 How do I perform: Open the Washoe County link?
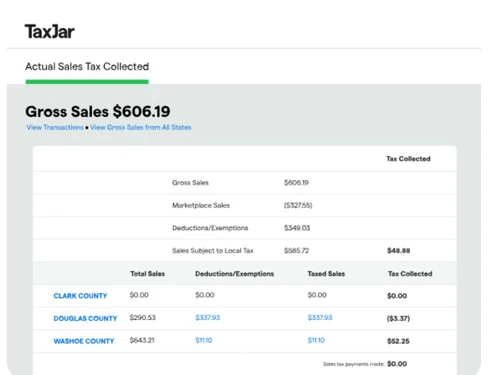(x=84, y=341)
